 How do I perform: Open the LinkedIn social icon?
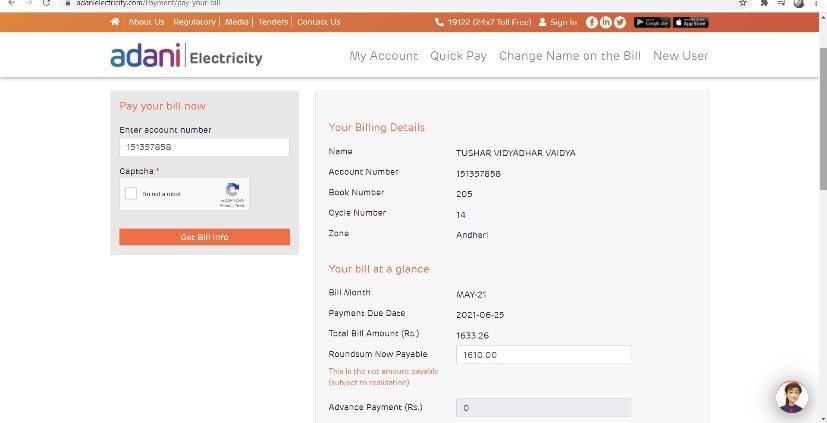click(605, 22)
